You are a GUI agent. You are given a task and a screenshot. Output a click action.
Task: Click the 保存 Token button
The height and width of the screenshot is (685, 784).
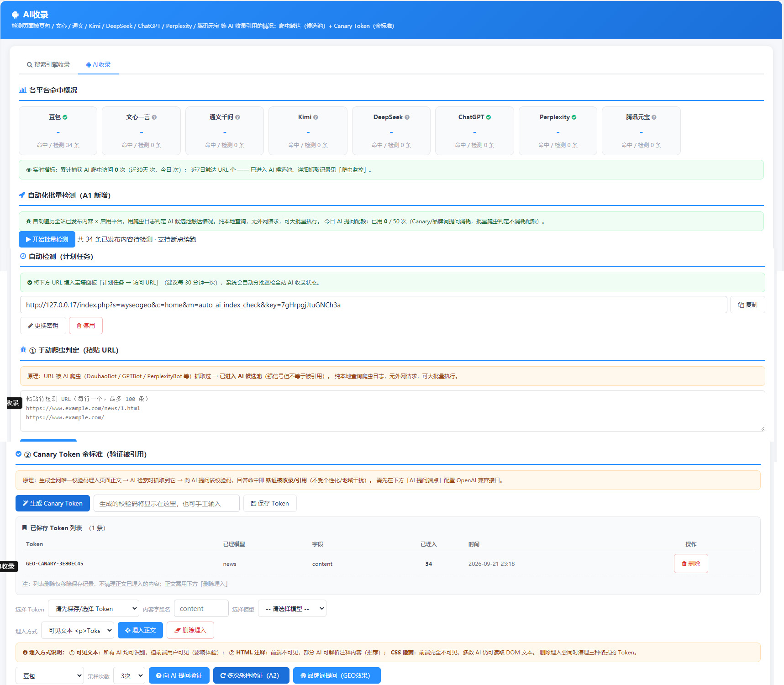(270, 503)
